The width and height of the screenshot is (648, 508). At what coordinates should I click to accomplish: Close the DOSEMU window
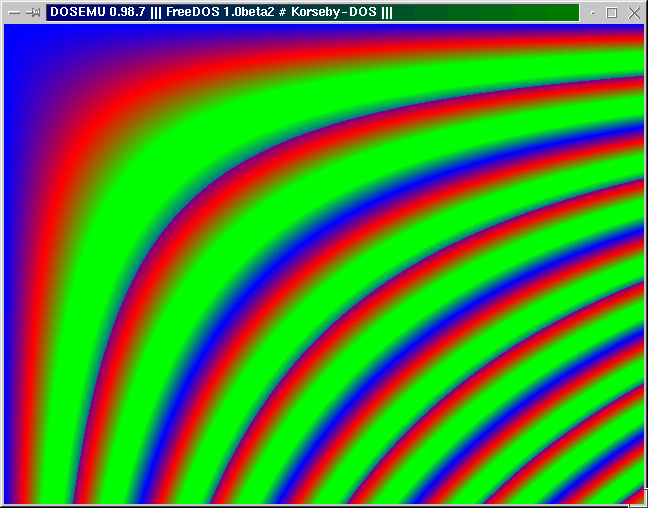tap(634, 13)
